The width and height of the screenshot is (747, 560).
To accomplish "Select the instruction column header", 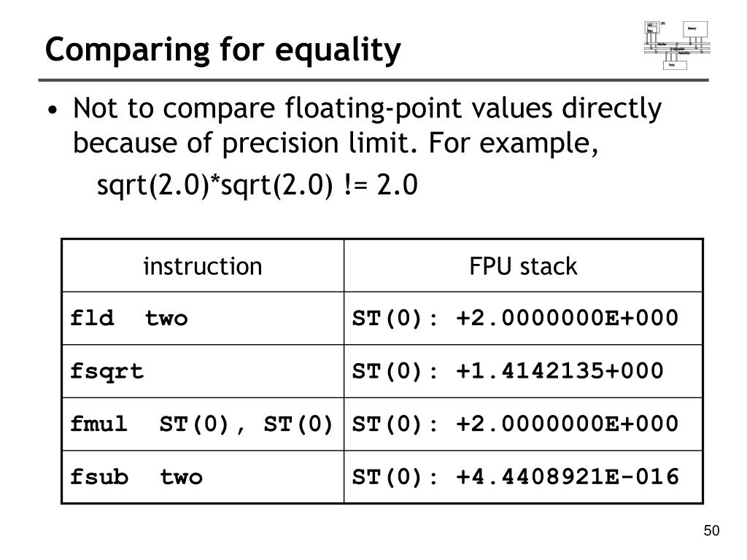I will point(203,265).
